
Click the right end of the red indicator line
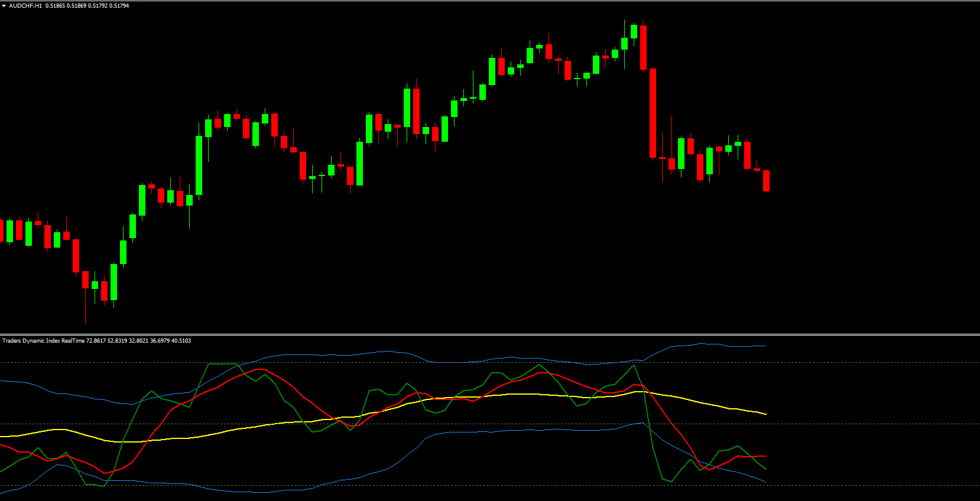[765, 456]
